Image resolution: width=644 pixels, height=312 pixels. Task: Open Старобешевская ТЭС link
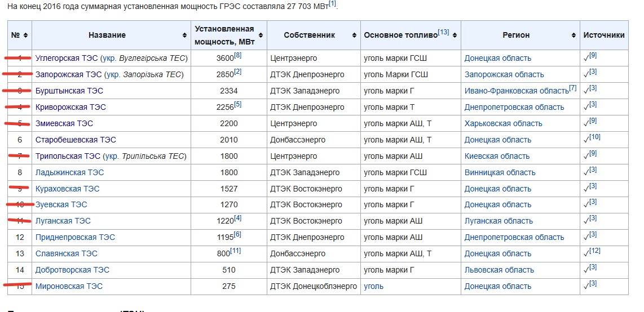click(x=76, y=140)
